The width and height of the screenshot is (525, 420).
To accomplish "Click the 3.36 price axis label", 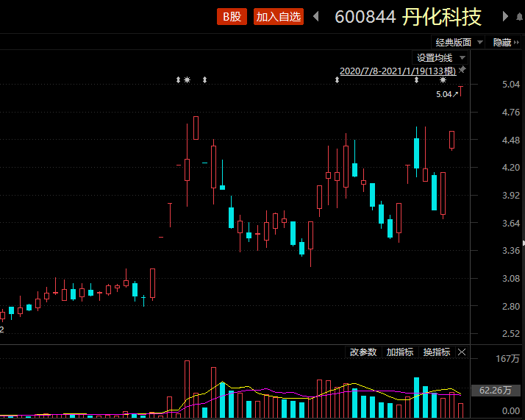I will tap(510, 251).
